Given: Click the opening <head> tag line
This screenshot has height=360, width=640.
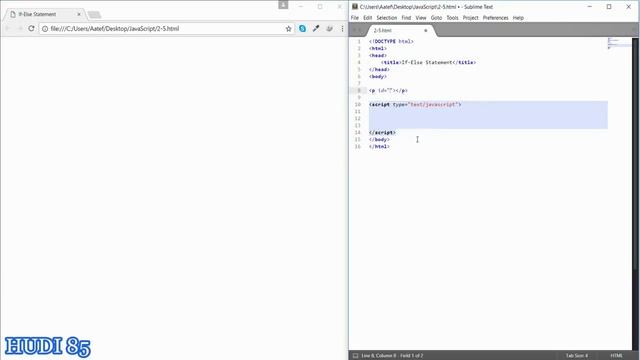Looking at the screenshot, I should point(378,56).
